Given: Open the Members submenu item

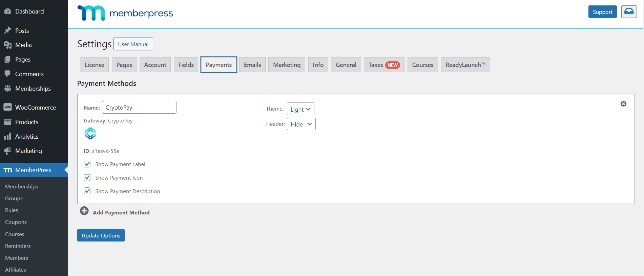Looking at the screenshot, I should (17, 258).
